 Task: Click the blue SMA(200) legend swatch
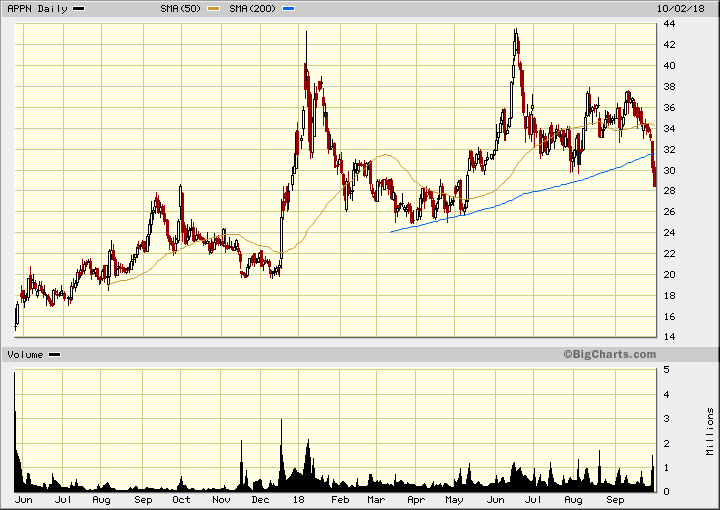288,8
